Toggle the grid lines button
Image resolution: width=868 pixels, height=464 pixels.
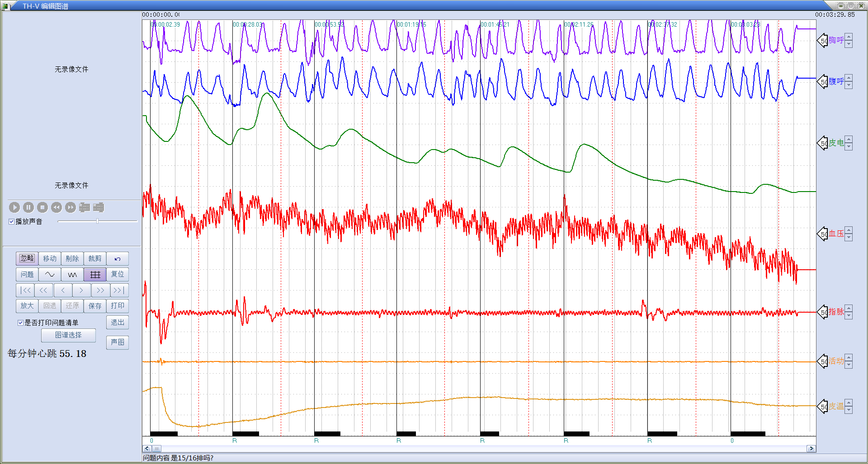[x=95, y=275]
